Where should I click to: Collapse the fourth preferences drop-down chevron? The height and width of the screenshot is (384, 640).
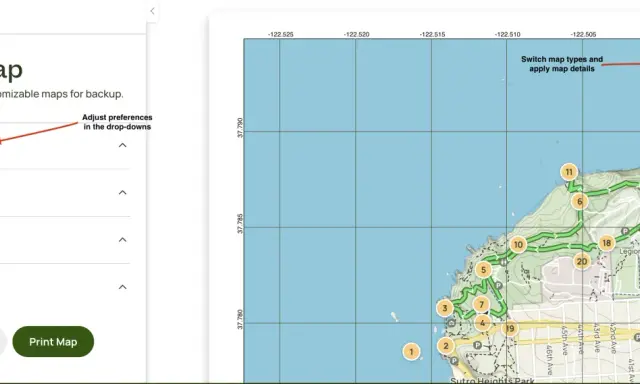(122, 287)
